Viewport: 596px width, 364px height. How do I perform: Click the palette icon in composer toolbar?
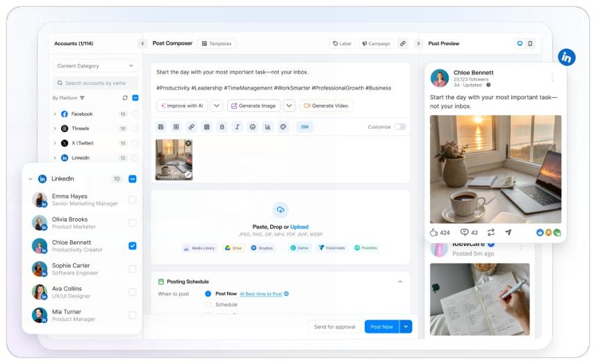click(x=283, y=127)
